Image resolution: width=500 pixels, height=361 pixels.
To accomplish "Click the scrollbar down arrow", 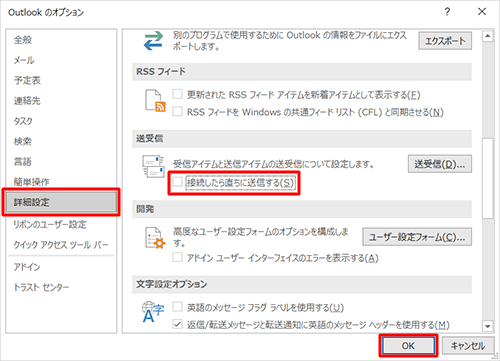I will [x=488, y=326].
